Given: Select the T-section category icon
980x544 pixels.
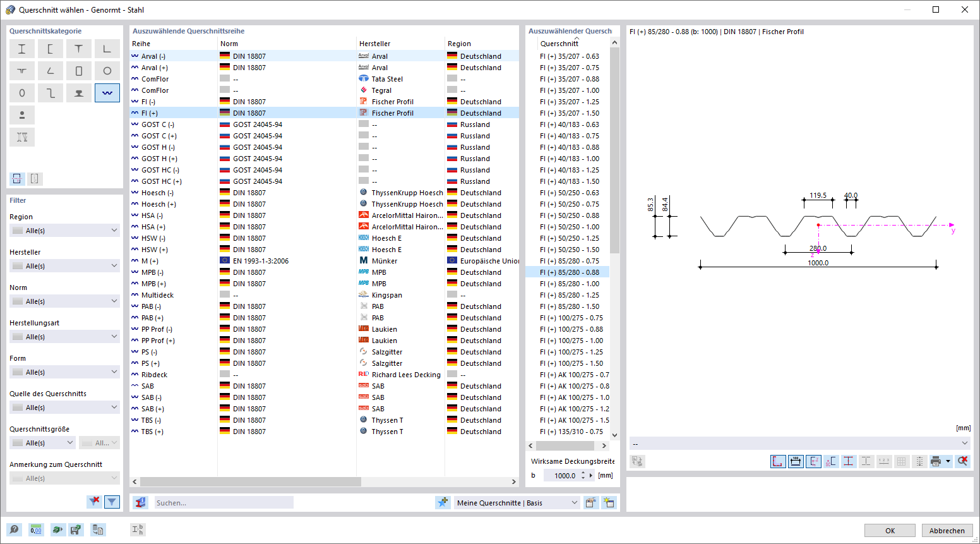Looking at the screenshot, I should tap(79, 49).
